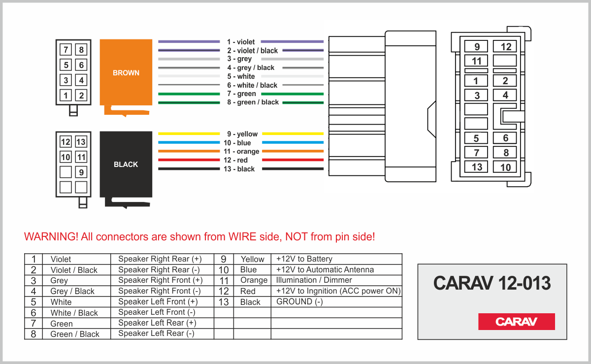The image size is (591, 364).
Task: Click the "Illumination / Dimmer" table cell
Action: (314, 280)
